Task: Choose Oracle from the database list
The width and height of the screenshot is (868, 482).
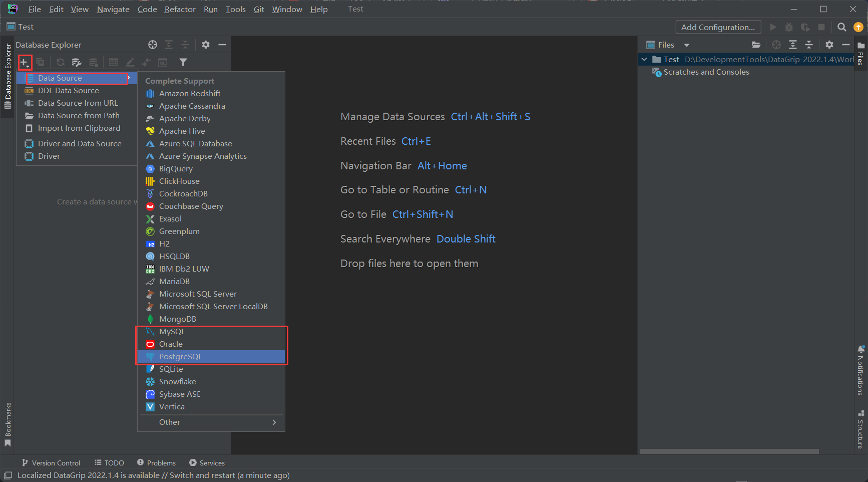Action: tap(211, 344)
